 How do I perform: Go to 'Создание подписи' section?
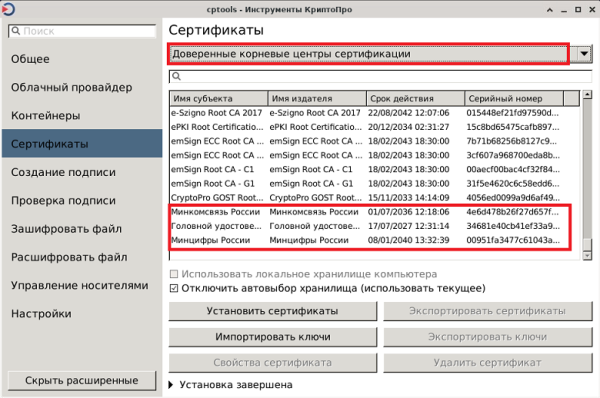point(82,172)
